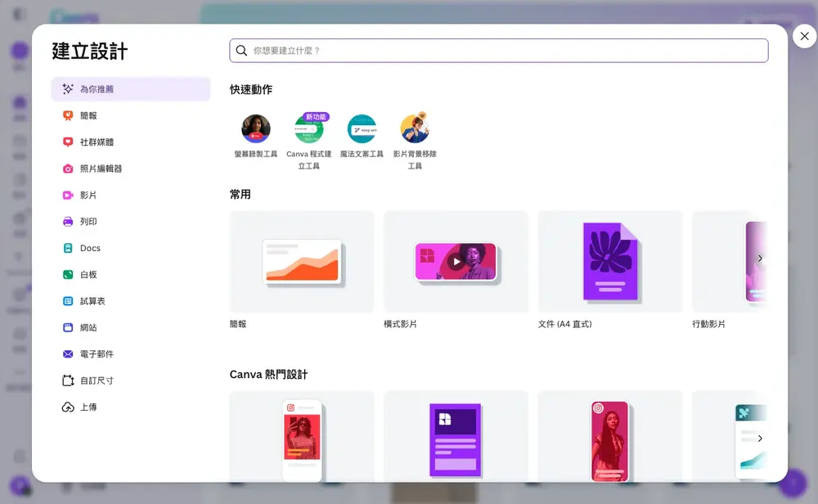The width and height of the screenshot is (818, 504).
Task: Select the 自訂尺寸 menu label
Action: pyautogui.click(x=97, y=381)
